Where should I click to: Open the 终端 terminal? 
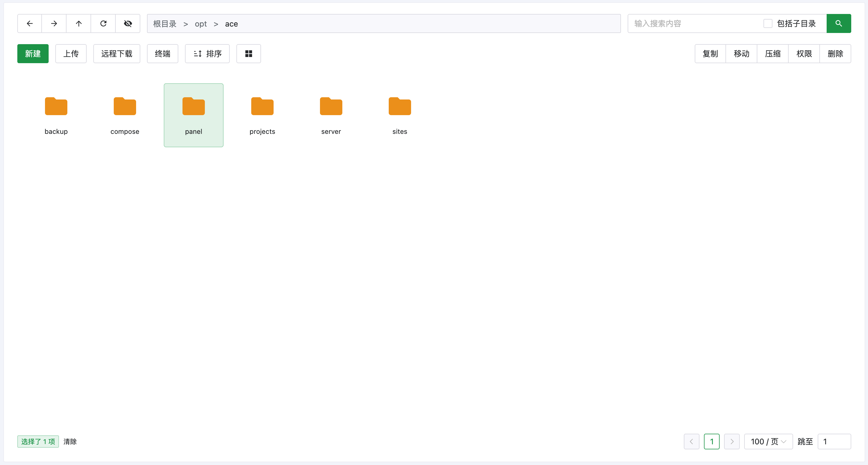pos(162,54)
